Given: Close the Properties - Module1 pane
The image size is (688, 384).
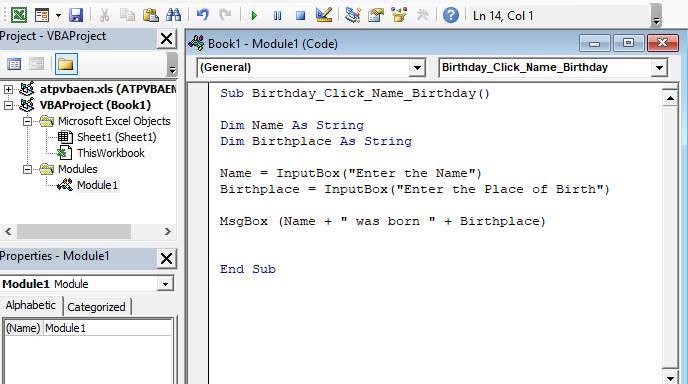Looking at the screenshot, I should [167, 258].
